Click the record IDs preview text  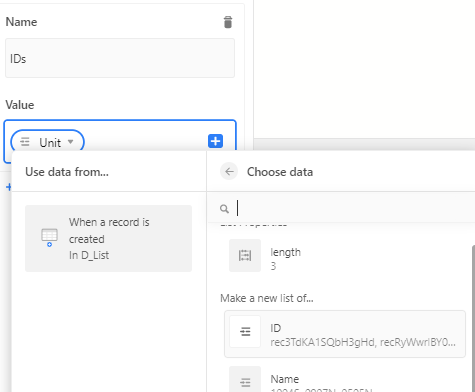click(x=363, y=342)
